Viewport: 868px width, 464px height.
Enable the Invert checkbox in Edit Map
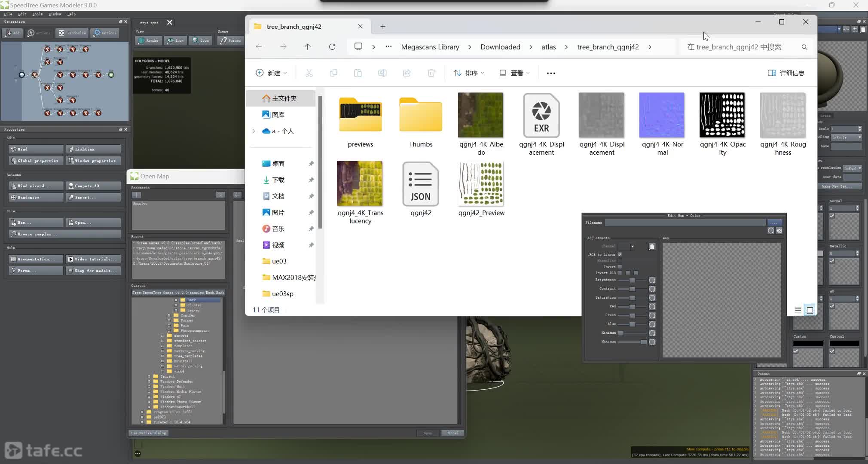point(620,267)
